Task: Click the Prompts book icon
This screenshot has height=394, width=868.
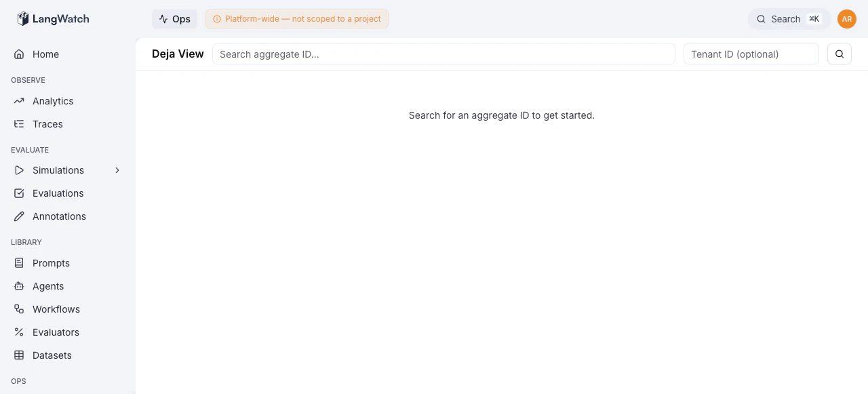Action: click(x=19, y=262)
